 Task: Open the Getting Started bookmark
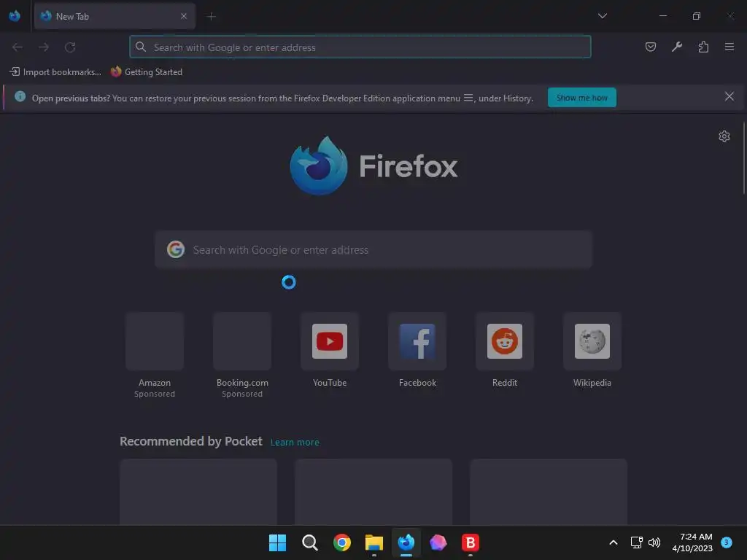147,72
